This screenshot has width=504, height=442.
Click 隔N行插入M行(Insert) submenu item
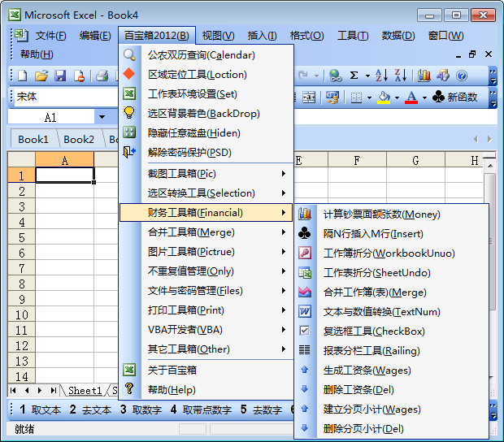[392, 234]
